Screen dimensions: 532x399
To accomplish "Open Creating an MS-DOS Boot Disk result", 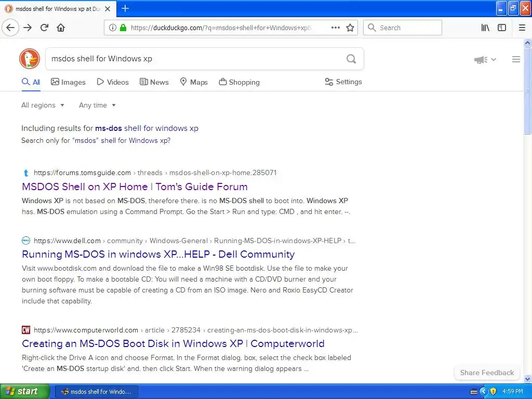I will [x=173, y=343].
